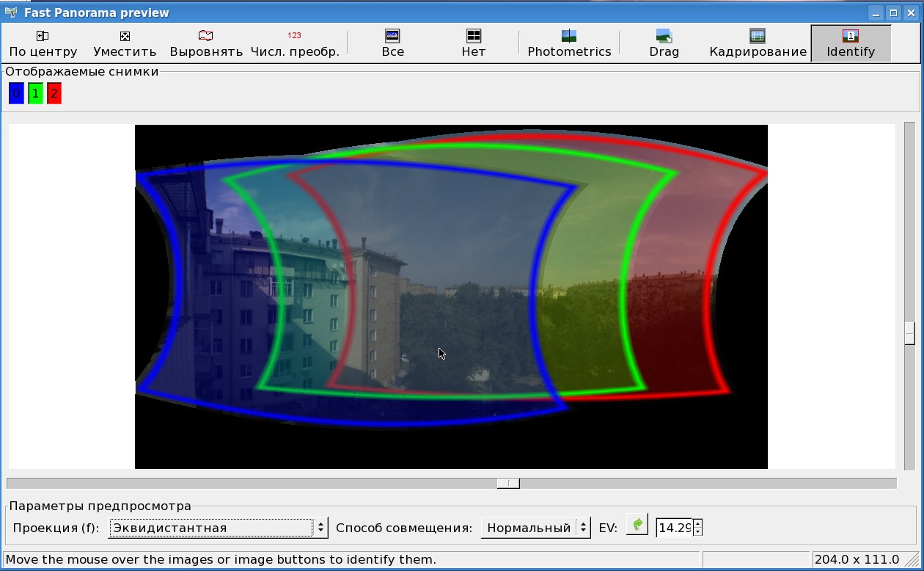This screenshot has width=924, height=571.
Task: Toggle the Photometrics tool
Action: pyautogui.click(x=569, y=43)
